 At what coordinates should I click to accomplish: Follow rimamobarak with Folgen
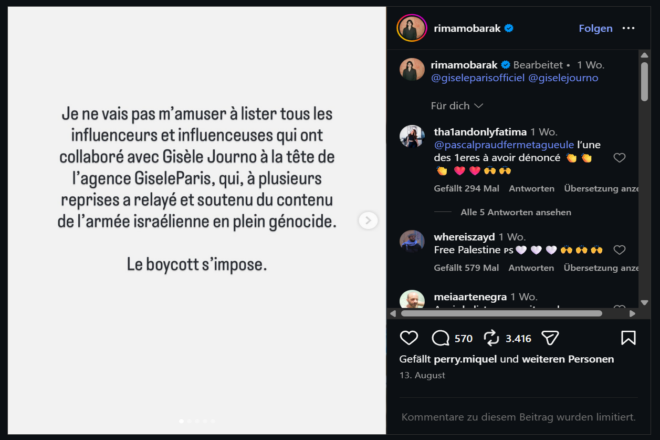(x=595, y=28)
